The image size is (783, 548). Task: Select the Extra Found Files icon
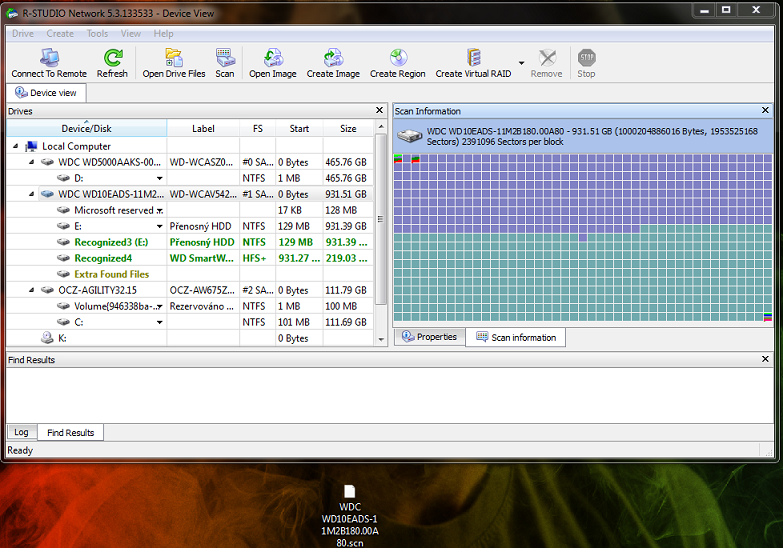(63, 274)
